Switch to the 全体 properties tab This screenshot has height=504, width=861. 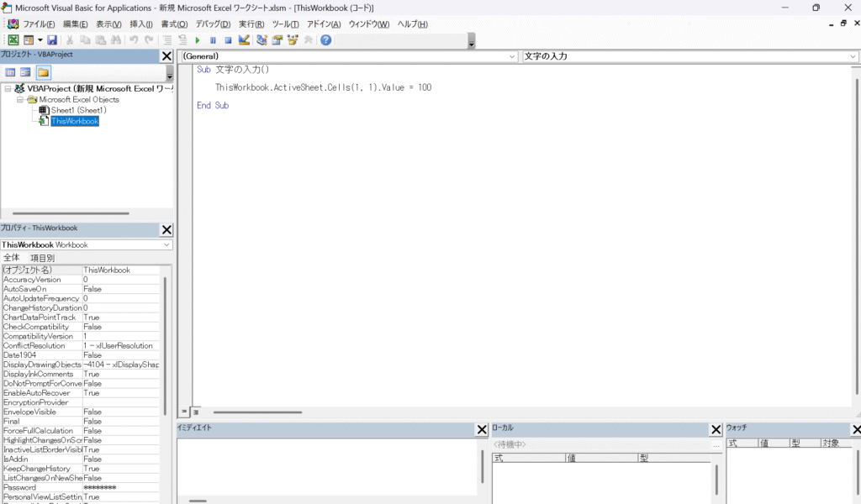pos(12,258)
